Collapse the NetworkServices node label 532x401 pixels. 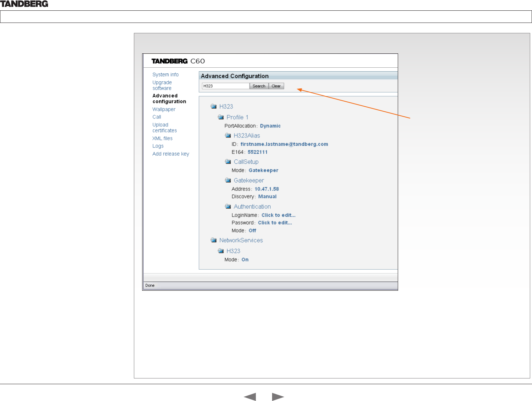[241, 240]
